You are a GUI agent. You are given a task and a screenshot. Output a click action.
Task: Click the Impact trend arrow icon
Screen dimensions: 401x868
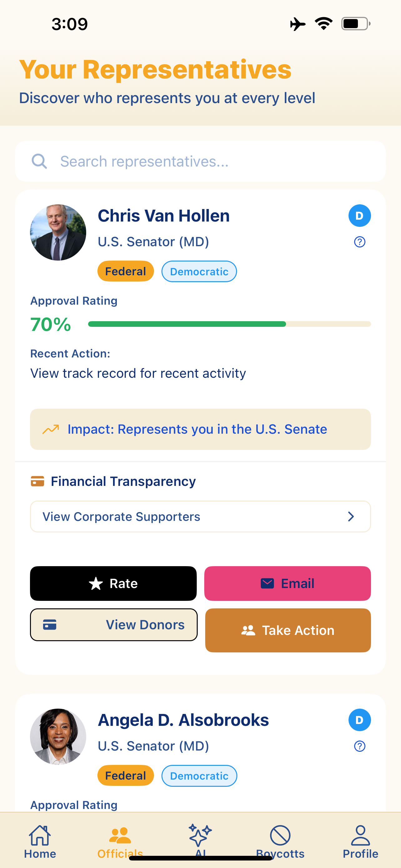click(x=51, y=429)
